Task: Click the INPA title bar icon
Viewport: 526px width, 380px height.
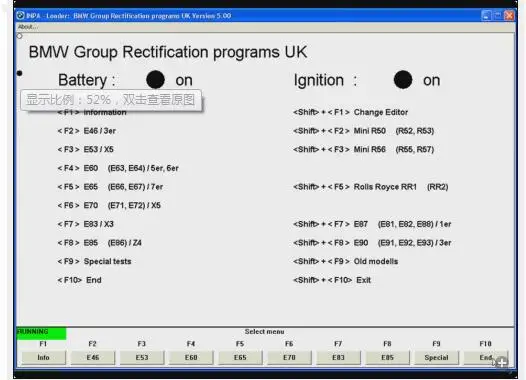Action: point(20,15)
